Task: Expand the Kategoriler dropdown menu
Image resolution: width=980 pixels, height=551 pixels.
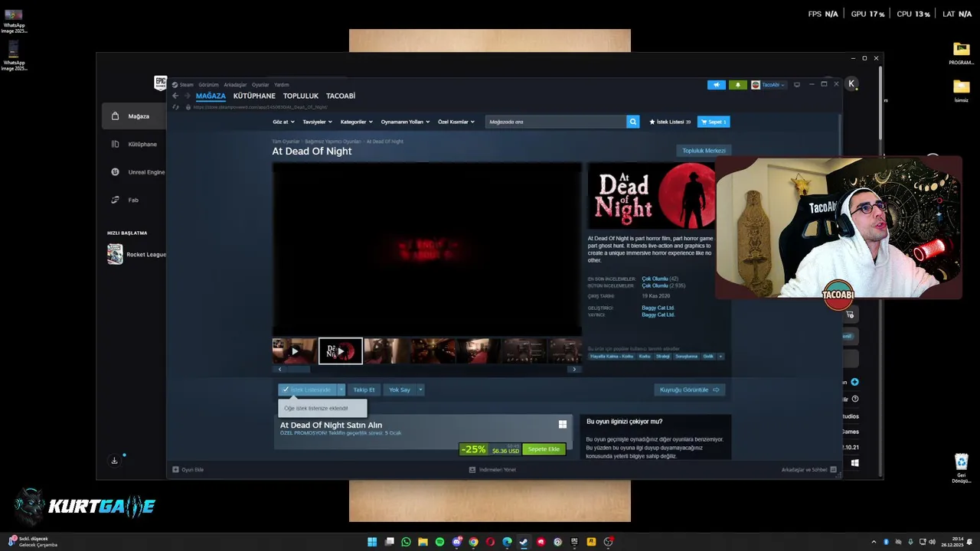Action: [356, 122]
